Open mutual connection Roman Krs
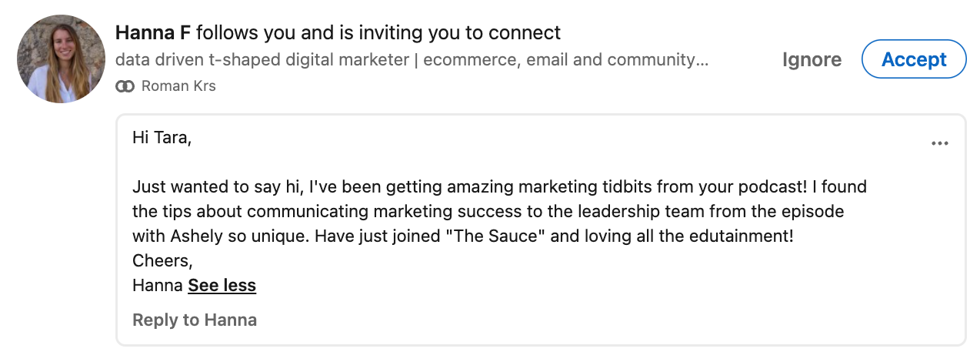This screenshot has height=362, width=980. (178, 86)
